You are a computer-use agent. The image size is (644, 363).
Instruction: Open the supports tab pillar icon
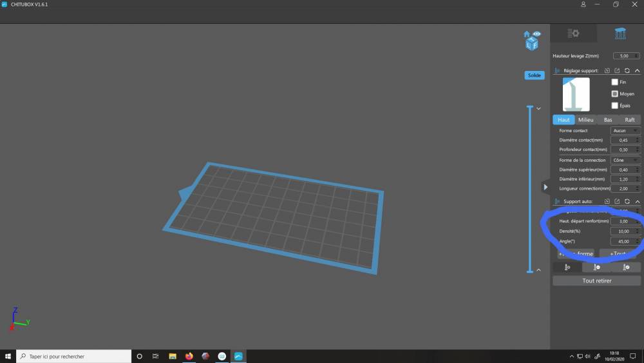620,34
